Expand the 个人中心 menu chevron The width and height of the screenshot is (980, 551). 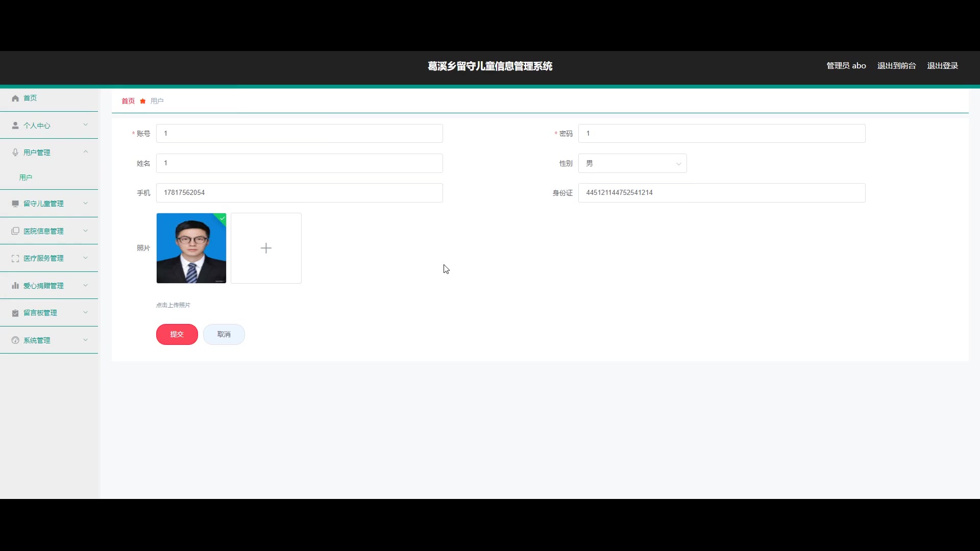85,125
